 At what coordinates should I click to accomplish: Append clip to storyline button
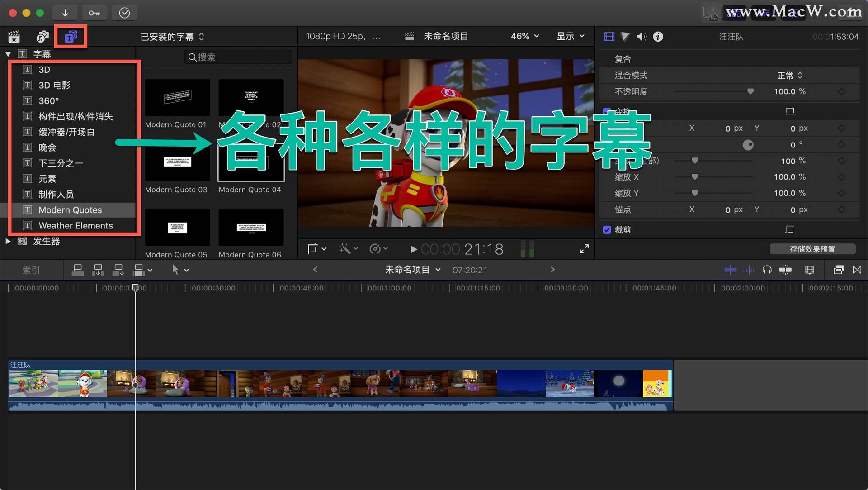pos(118,270)
